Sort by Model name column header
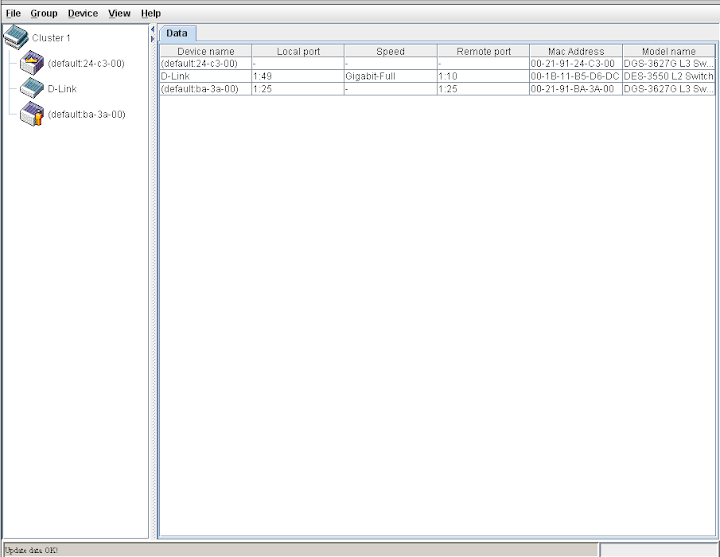 (669, 51)
